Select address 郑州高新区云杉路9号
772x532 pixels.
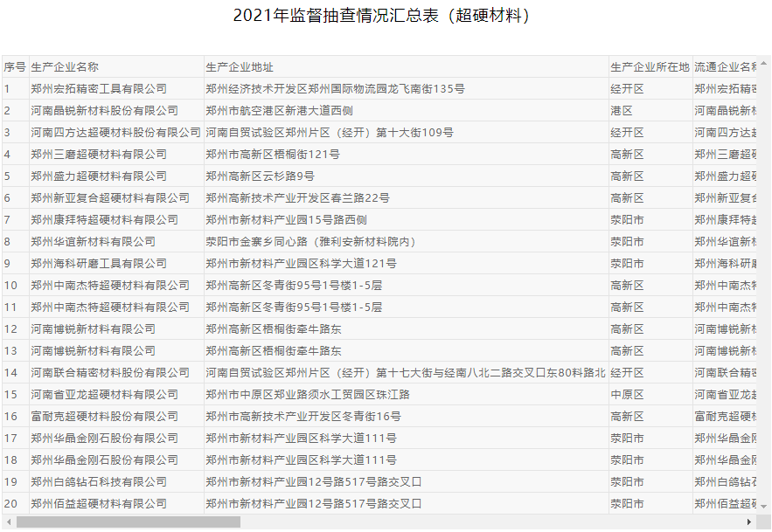click(407, 176)
